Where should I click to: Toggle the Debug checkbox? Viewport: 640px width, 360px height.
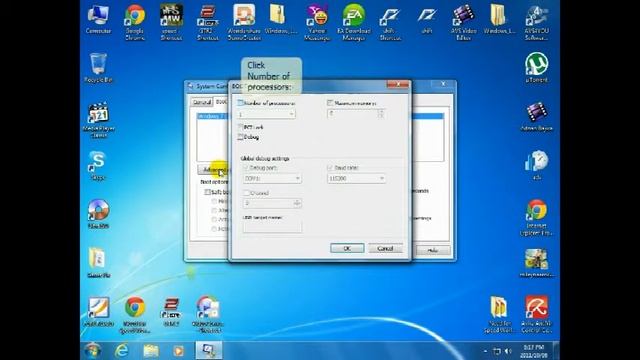(240, 137)
